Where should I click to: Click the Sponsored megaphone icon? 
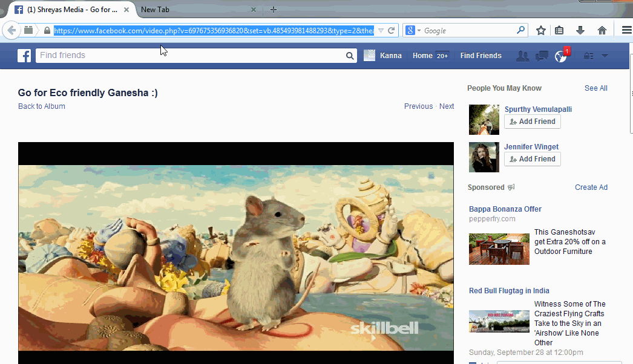(x=511, y=187)
